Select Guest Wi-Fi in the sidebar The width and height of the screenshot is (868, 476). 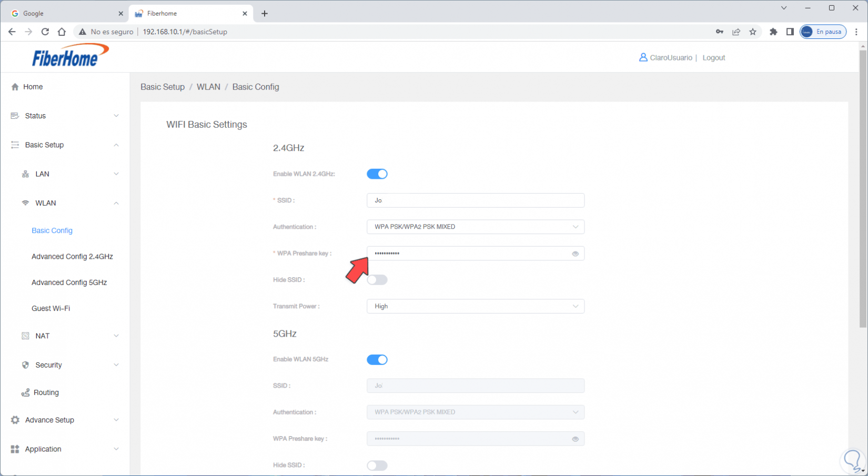tap(51, 308)
